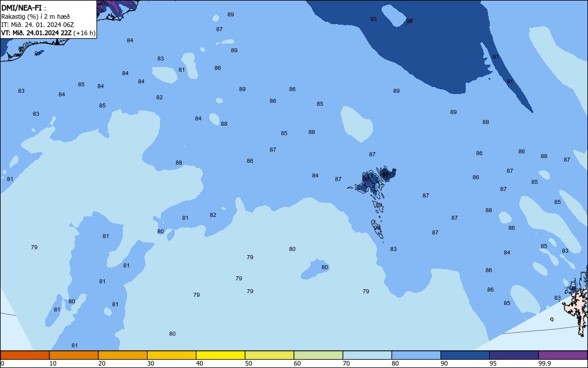Pick the purple legend swatch above 99.9

pyautogui.click(x=563, y=355)
